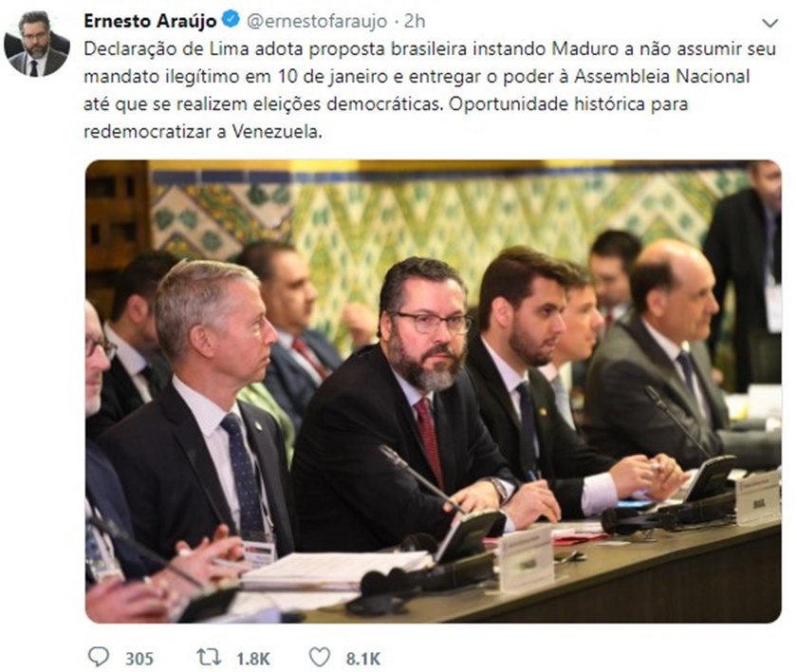Viewport: 797px width, 672px height.
Task: Expand the tweet options chevron
Action: coord(770,24)
